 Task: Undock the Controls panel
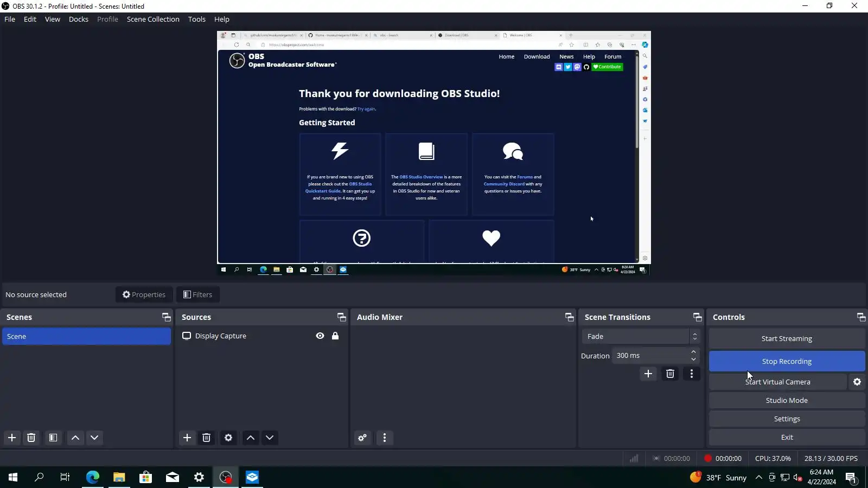click(x=861, y=317)
